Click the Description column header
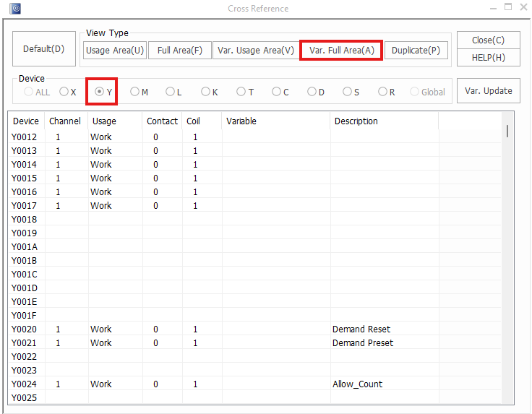 click(x=356, y=121)
